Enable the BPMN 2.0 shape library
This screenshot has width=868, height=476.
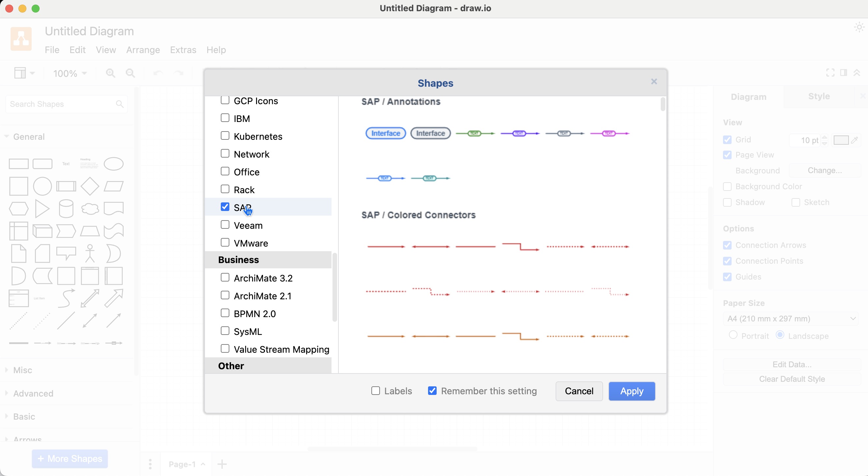tap(225, 313)
